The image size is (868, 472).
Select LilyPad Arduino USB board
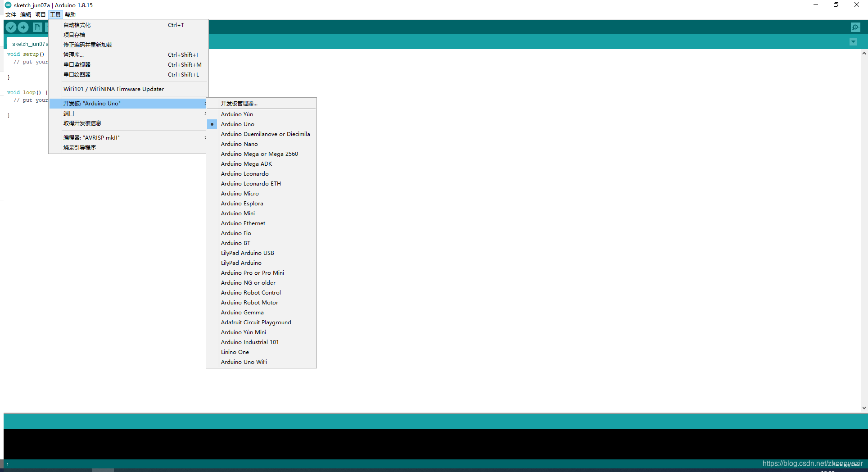click(x=261, y=253)
